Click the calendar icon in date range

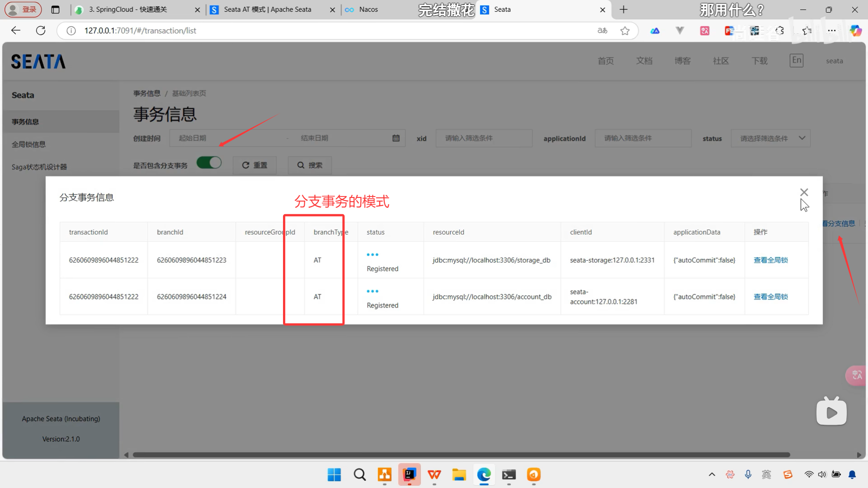396,138
